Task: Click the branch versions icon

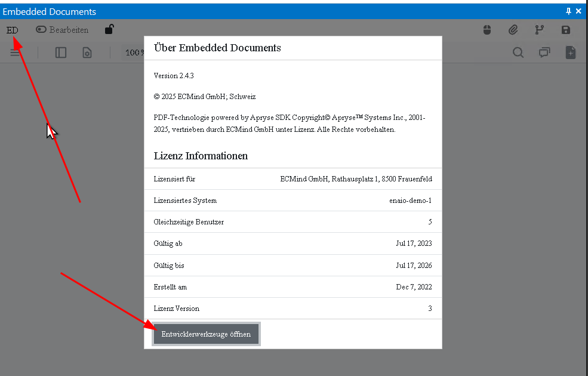Action: click(539, 30)
